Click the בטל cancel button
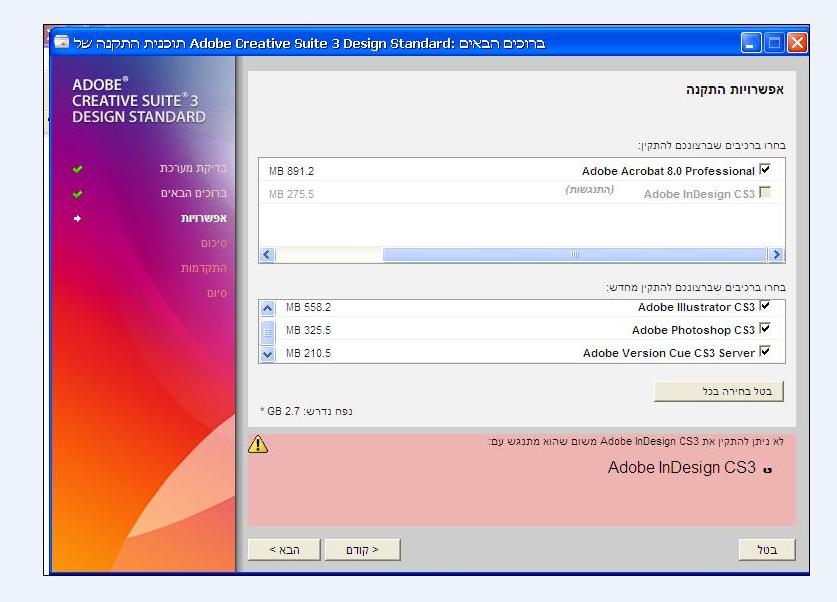This screenshot has height=602, width=837. (767, 550)
